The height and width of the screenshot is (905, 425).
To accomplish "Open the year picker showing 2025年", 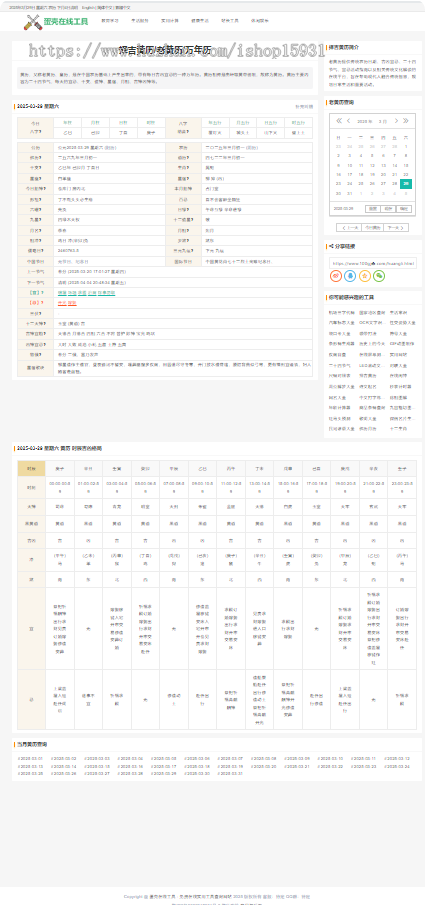I will point(364,121).
